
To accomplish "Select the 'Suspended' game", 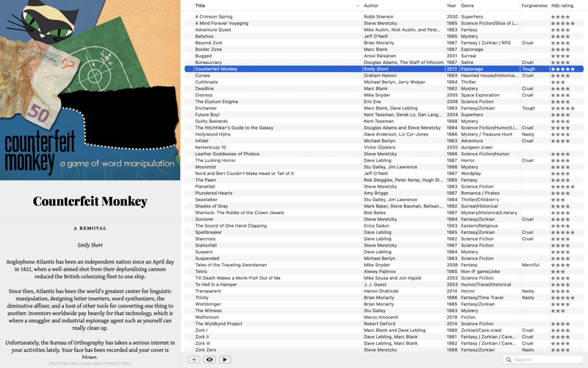I will [384, 258].
